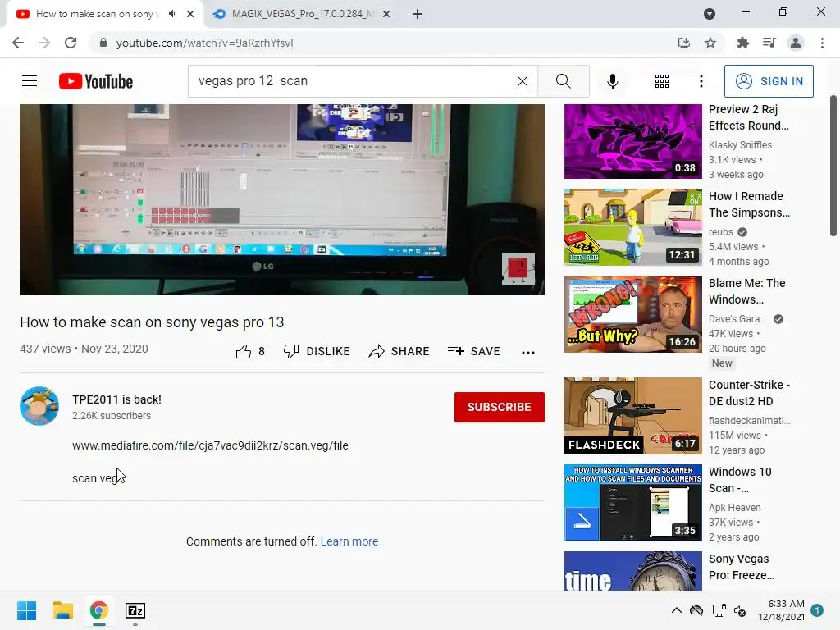Screen dimensions: 840x630
Task: Subscribe to TPE2011 is back!
Action: pyautogui.click(x=500, y=407)
